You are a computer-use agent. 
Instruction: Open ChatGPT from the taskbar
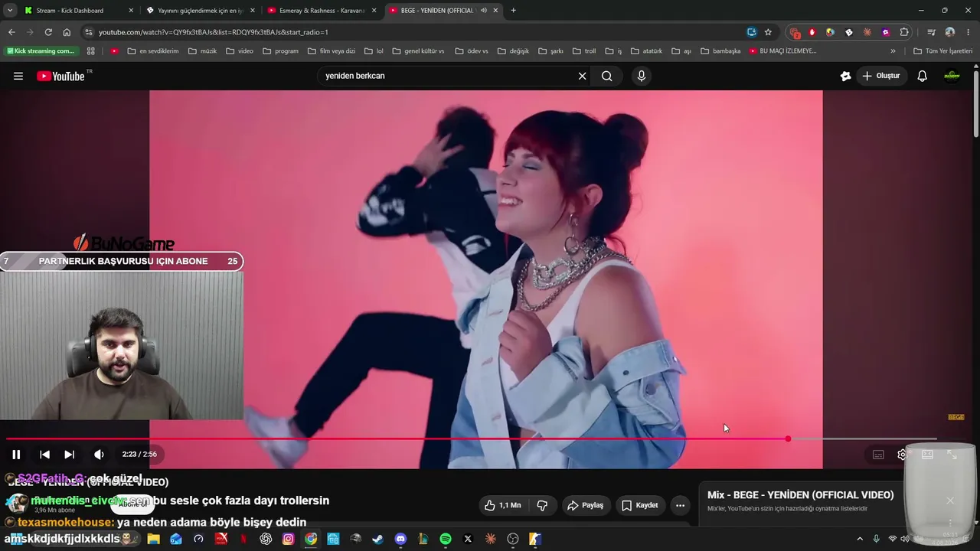266,539
